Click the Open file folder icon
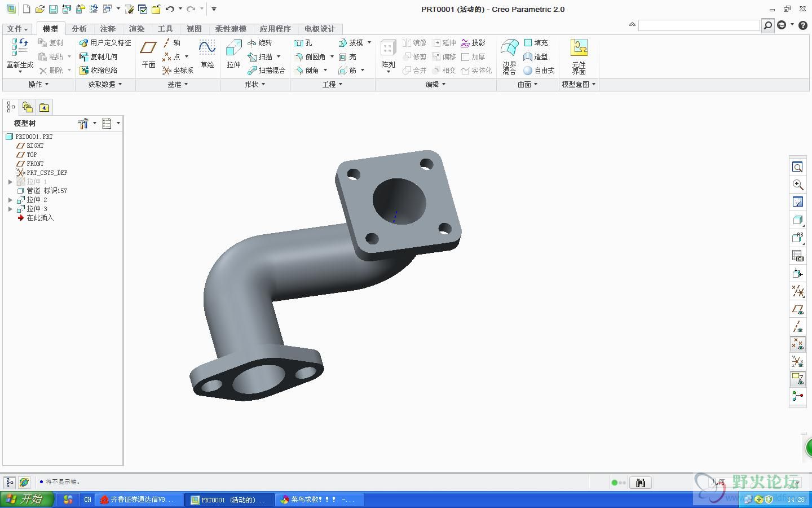The image size is (812, 508). point(39,9)
